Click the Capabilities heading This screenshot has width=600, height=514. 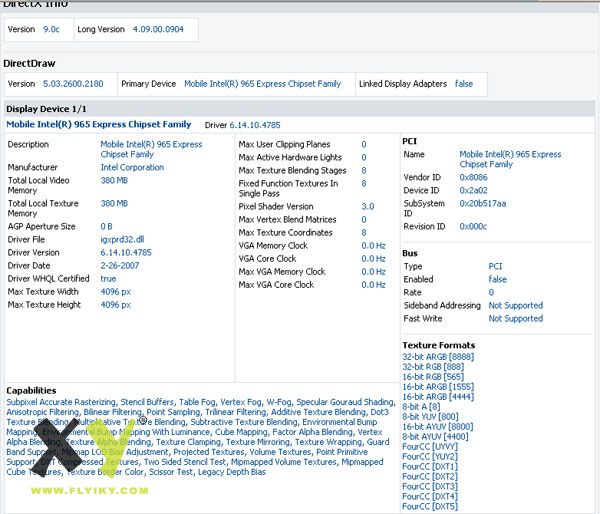(31, 391)
